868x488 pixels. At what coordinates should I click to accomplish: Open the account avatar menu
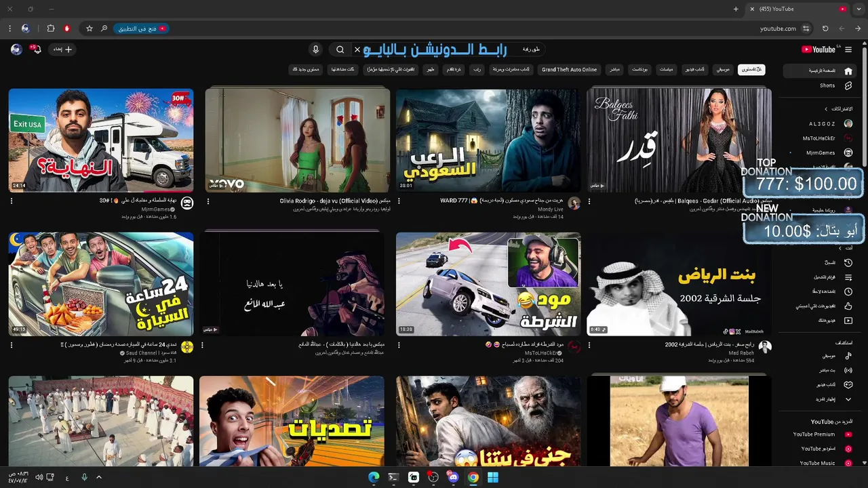click(x=16, y=49)
